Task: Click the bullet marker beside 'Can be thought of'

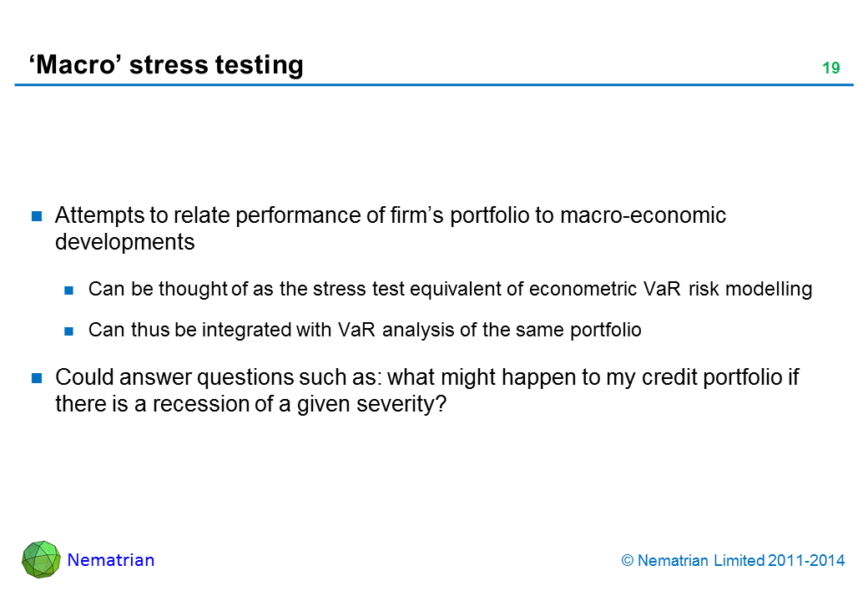Action: (70, 290)
